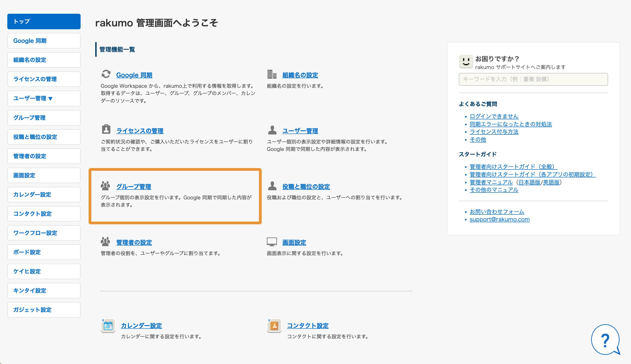The height and width of the screenshot is (364, 631).
Task: Open ガジェット設定 in the sidebar
Action: (44, 310)
